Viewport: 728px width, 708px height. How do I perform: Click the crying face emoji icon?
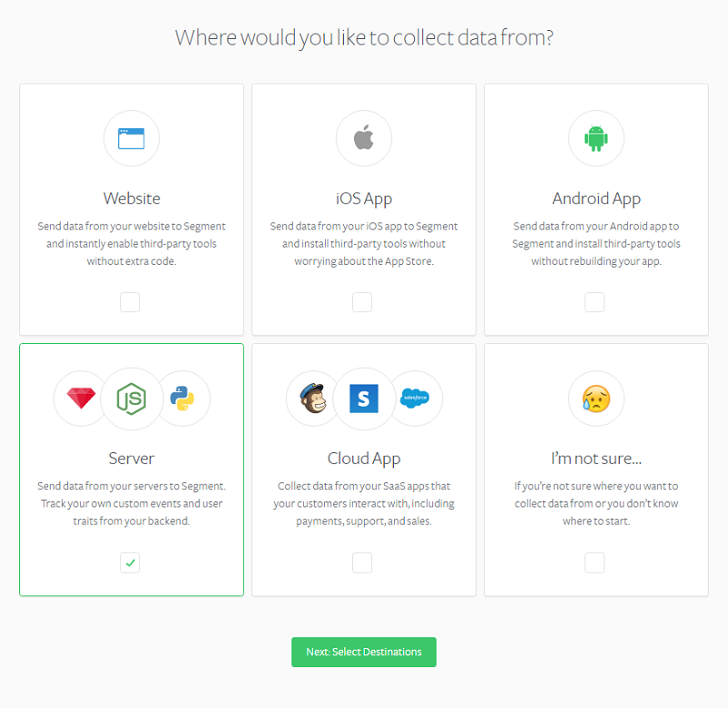coord(596,399)
